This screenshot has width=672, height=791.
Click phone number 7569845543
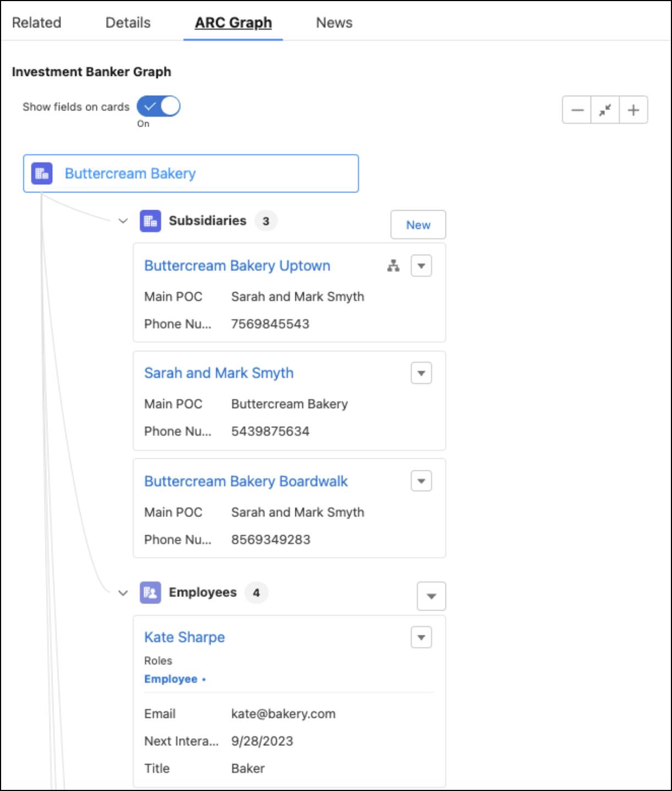coord(270,324)
